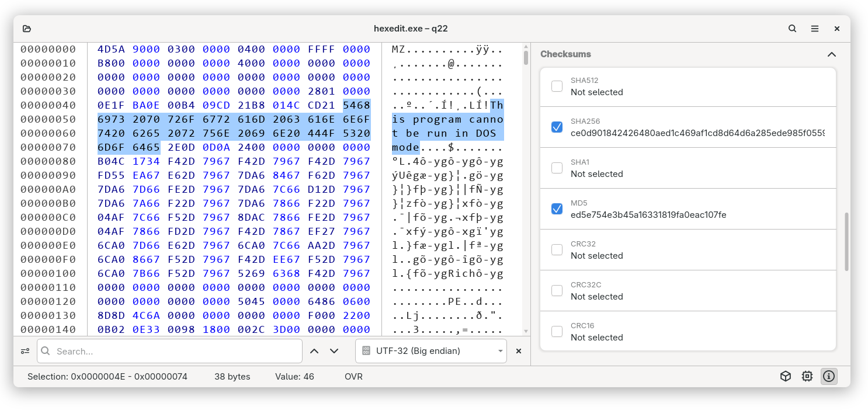This screenshot has width=868, height=410.
Task: Close the hexedit.exe window
Action: [x=837, y=29]
